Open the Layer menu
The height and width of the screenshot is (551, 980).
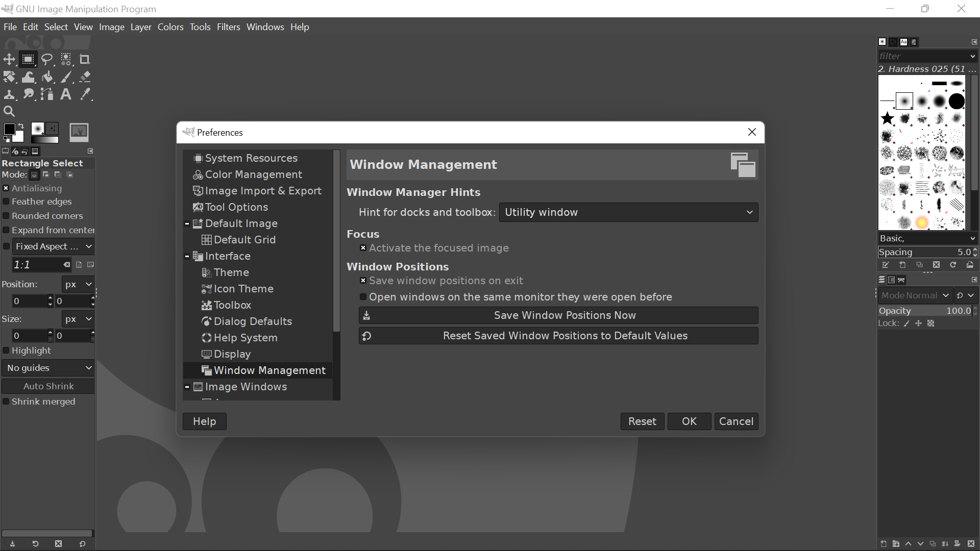pyautogui.click(x=141, y=27)
